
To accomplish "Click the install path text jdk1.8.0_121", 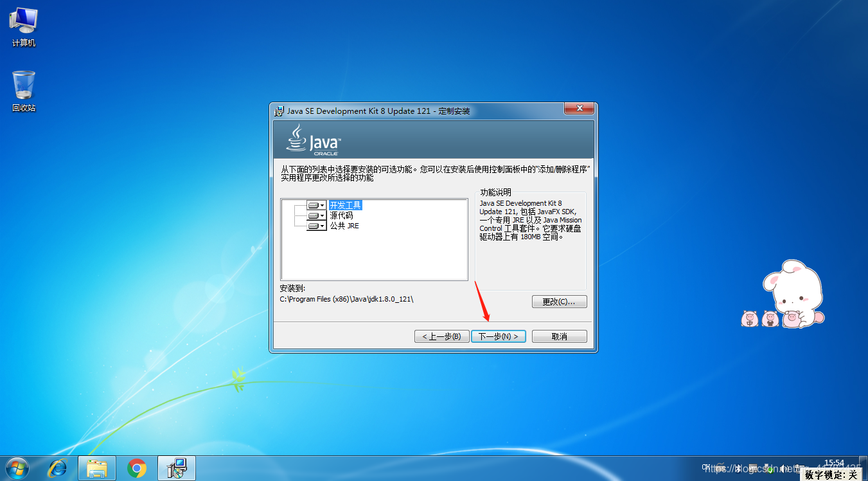I will 390,299.
